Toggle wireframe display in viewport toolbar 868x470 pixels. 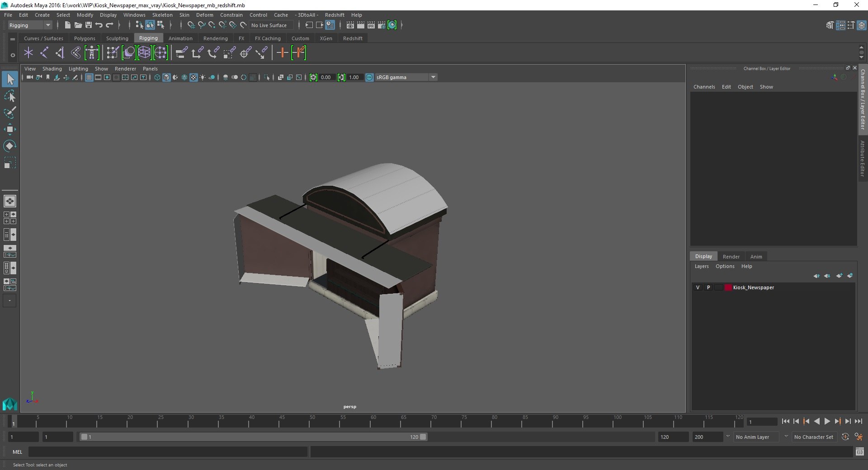(157, 77)
